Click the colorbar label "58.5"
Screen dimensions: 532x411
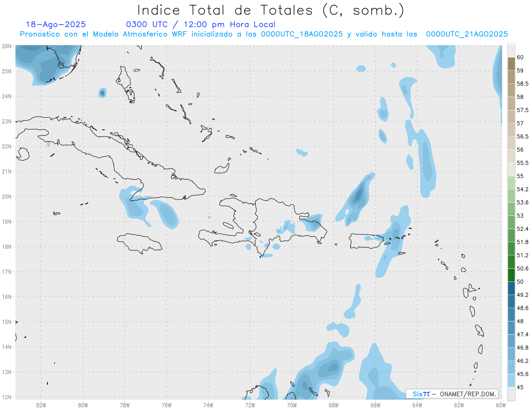523,83
